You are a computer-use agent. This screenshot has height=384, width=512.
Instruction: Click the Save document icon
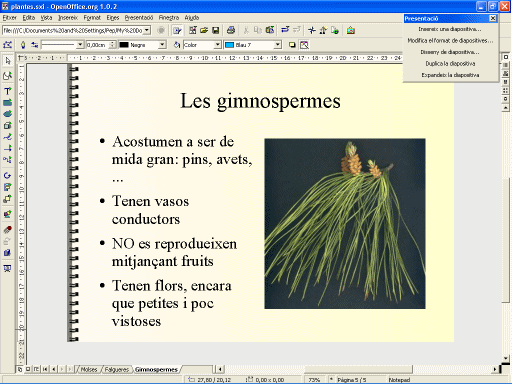coord(216,30)
